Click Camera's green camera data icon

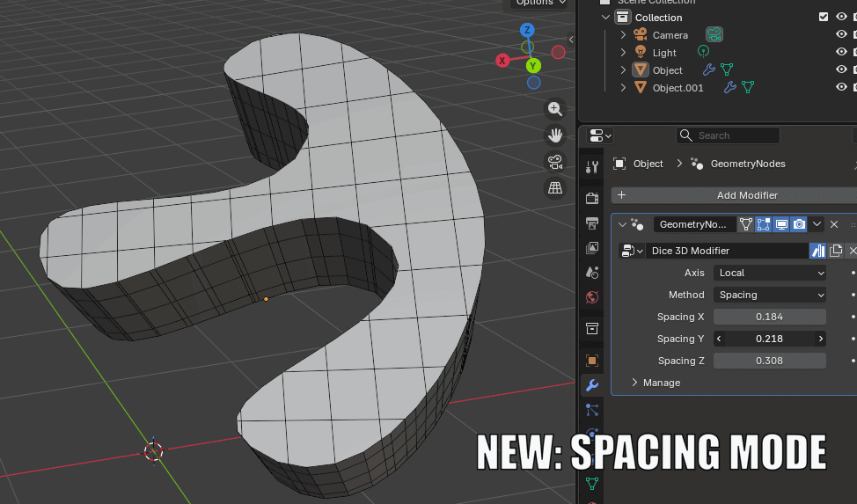[714, 34]
